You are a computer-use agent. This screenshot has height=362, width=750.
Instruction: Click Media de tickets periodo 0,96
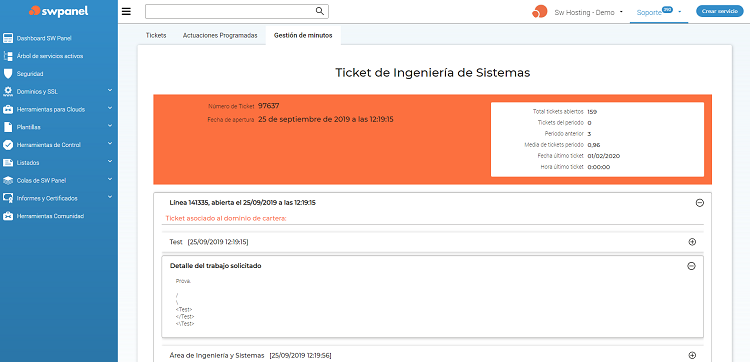[594, 145]
